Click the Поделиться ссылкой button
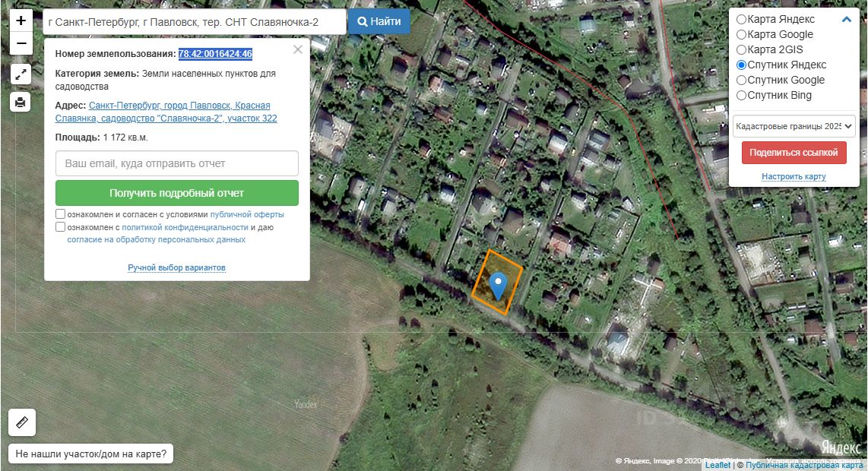Screen dimensions: 868x471 tap(794, 152)
